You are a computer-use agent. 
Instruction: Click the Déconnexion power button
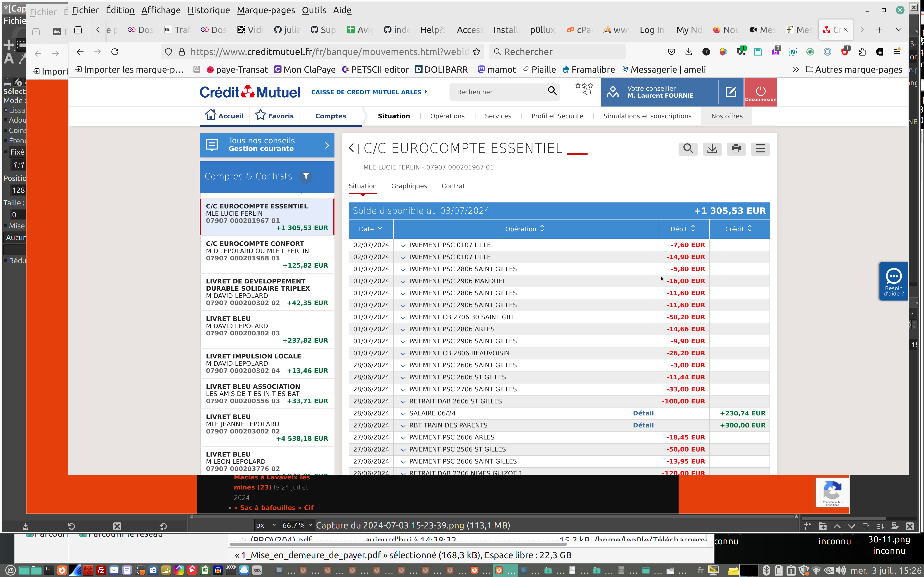click(x=760, y=92)
